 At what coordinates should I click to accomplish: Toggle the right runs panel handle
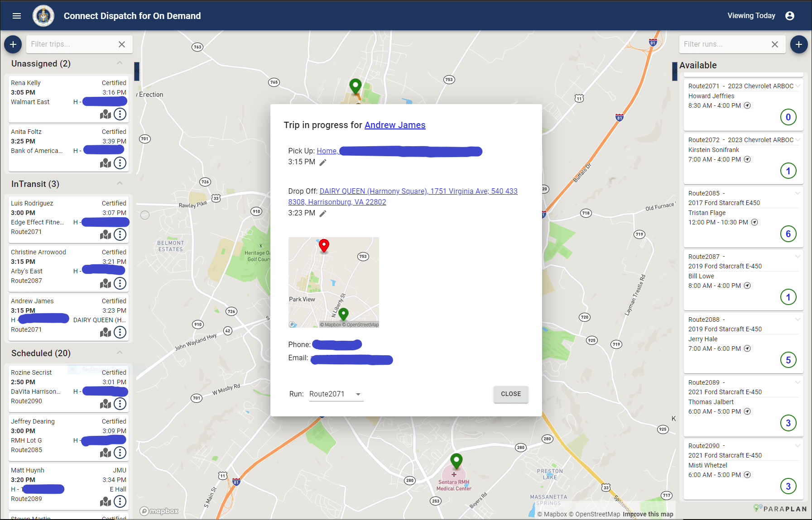[675, 72]
